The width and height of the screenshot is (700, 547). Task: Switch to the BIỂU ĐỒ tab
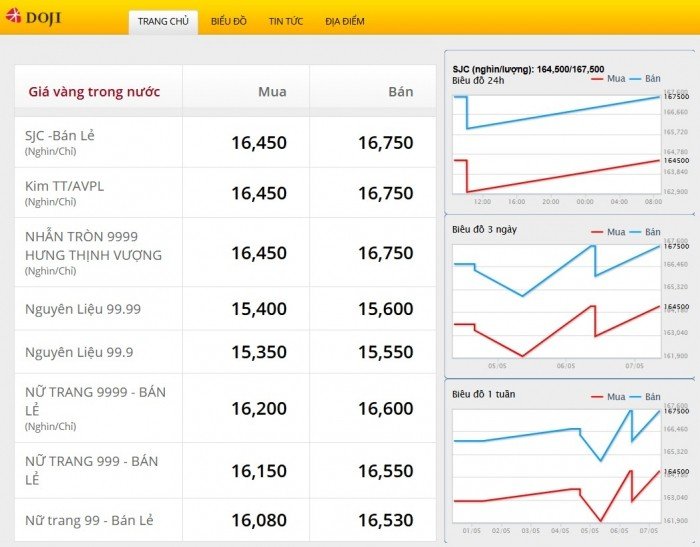229,21
